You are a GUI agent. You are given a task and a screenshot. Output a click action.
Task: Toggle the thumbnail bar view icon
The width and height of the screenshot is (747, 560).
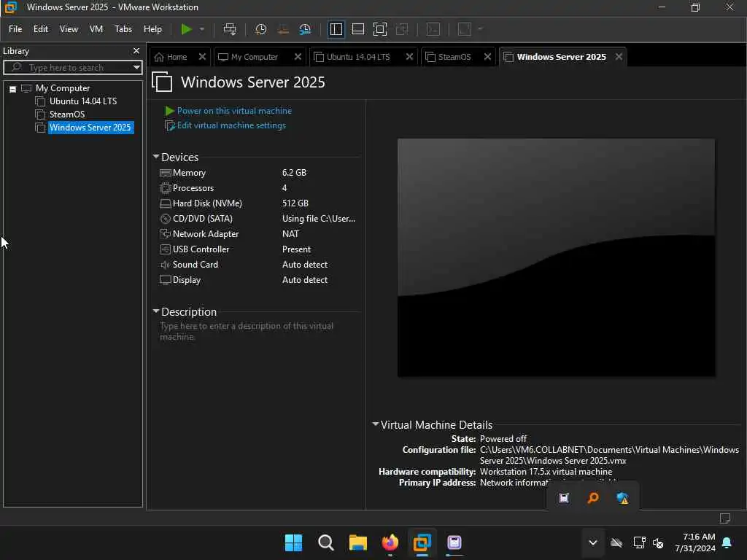pos(357,29)
